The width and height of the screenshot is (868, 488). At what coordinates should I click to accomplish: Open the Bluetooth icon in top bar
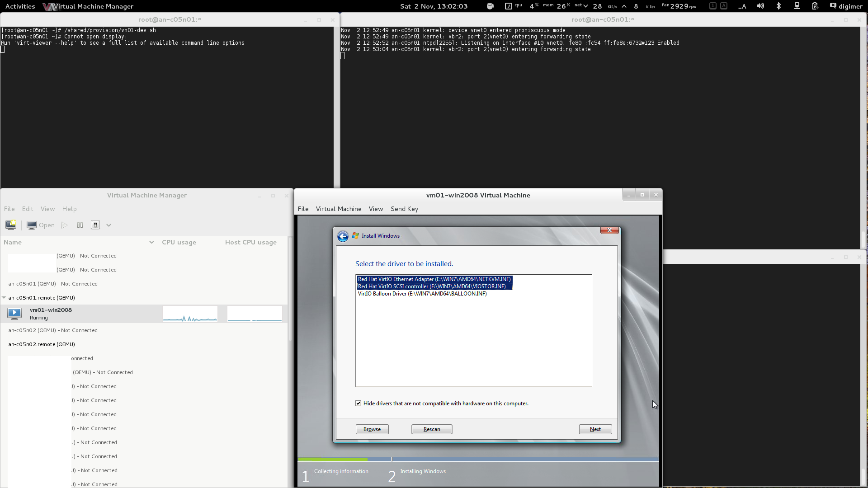778,6
